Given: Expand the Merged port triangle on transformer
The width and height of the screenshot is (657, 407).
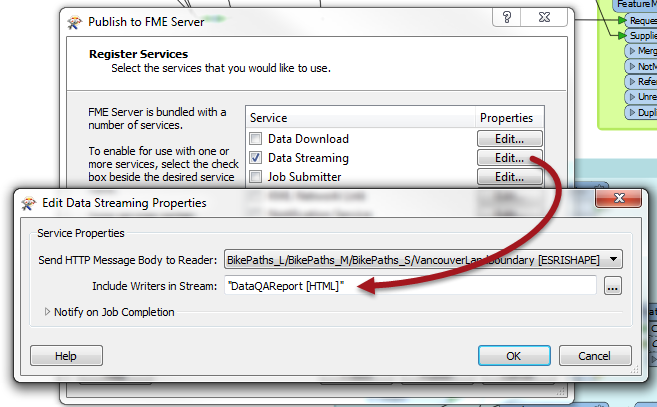Looking at the screenshot, I should point(632,51).
